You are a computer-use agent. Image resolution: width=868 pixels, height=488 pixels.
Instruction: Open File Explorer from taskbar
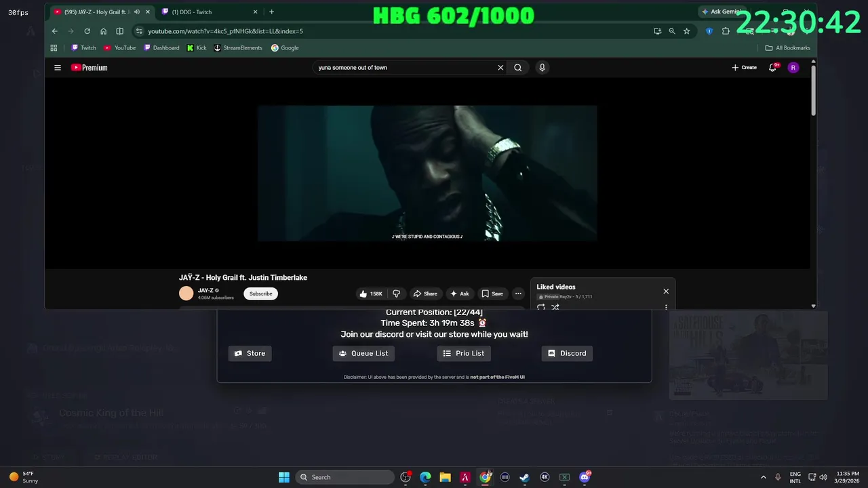click(x=445, y=477)
